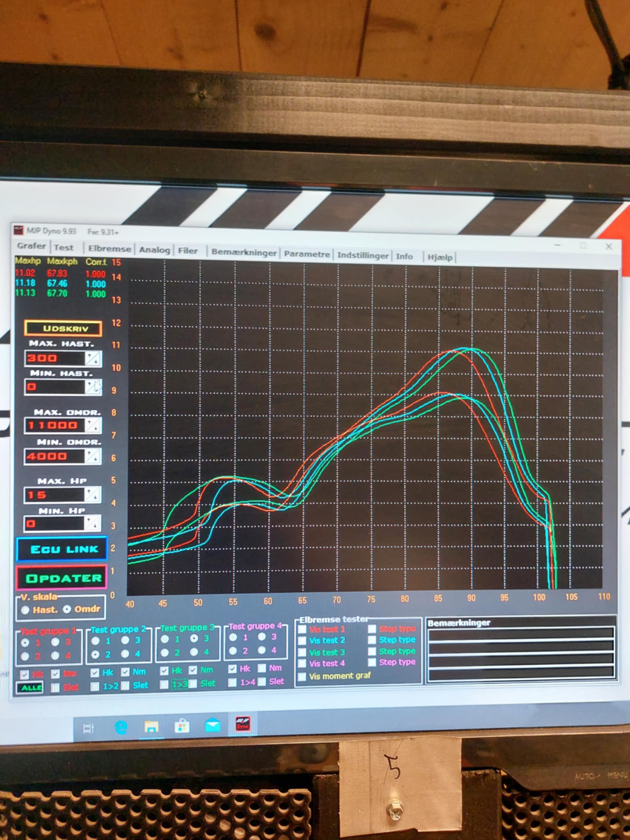Screen dimensions: 630x840
Task: Tick the Vis test 1 checkbox
Action: [x=302, y=629]
